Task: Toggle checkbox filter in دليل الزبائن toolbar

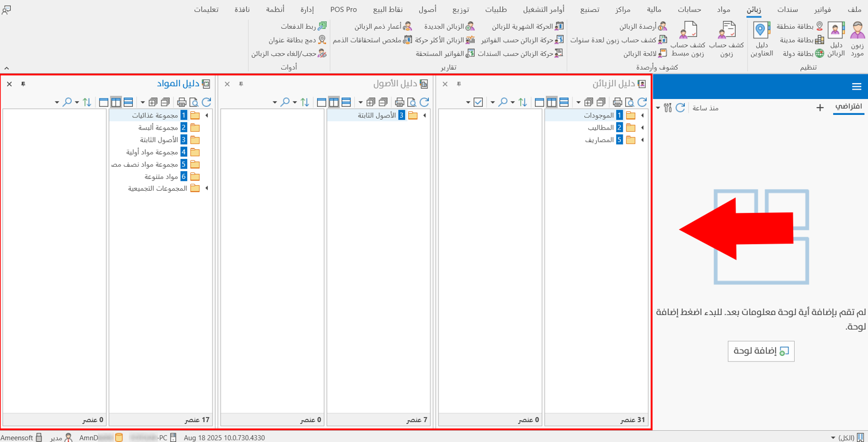Action: 478,102
